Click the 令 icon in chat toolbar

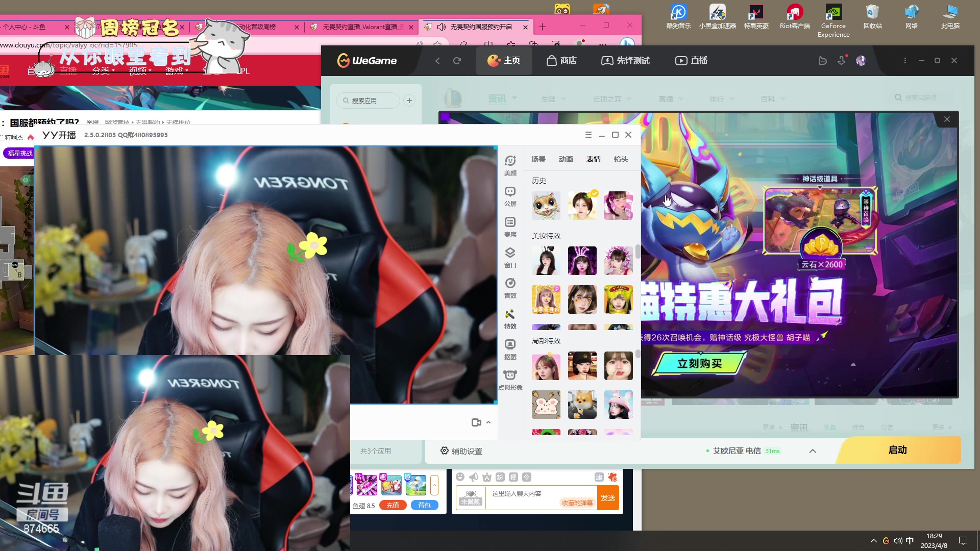click(527, 477)
